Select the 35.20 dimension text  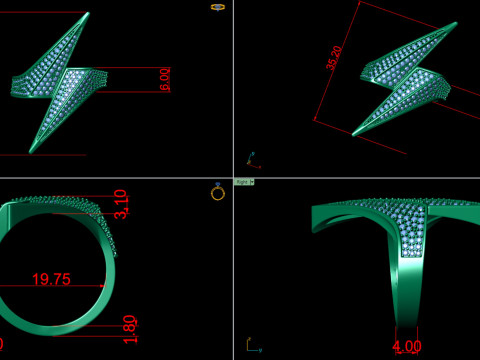pos(334,58)
